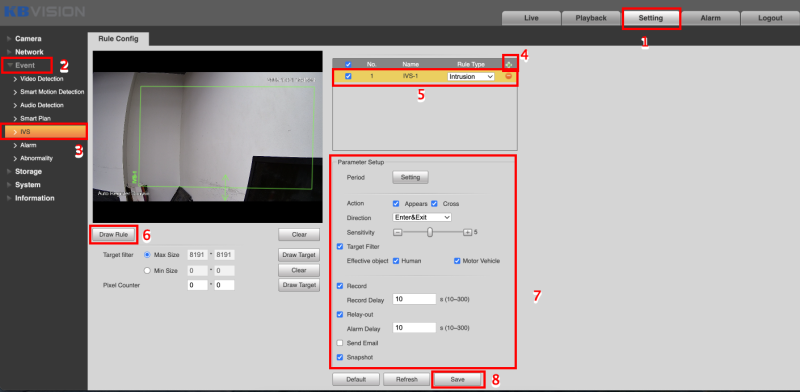Click the Sensitivity slider handle
800x392 pixels.
tap(430, 232)
